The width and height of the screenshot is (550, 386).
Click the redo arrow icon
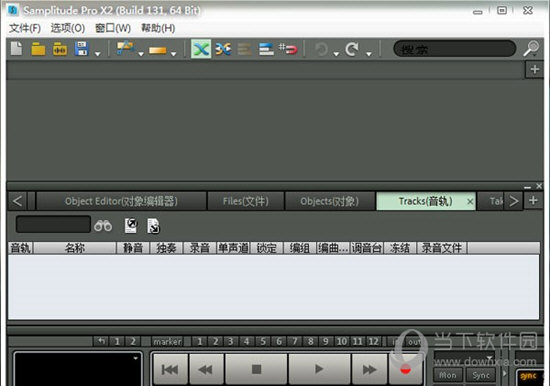352,49
